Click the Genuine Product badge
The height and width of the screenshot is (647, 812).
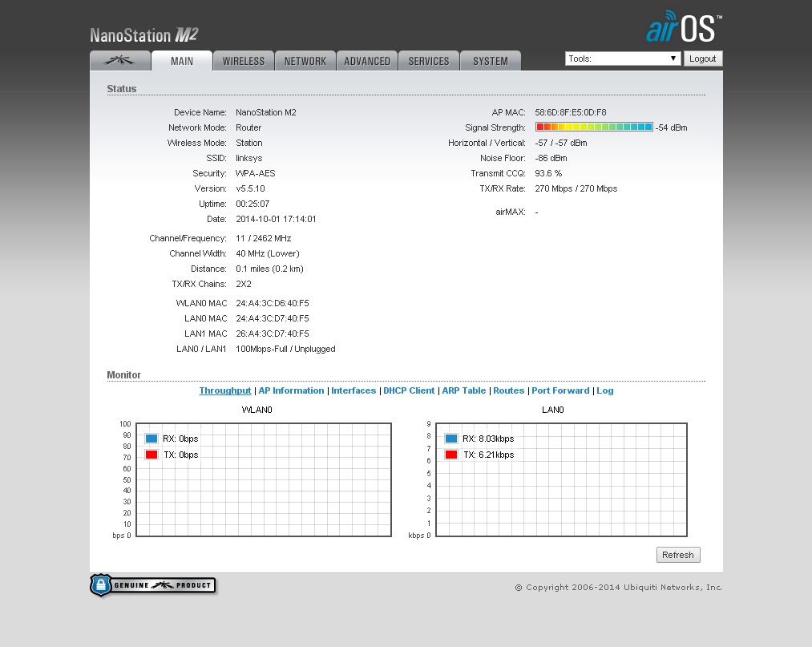point(153,585)
